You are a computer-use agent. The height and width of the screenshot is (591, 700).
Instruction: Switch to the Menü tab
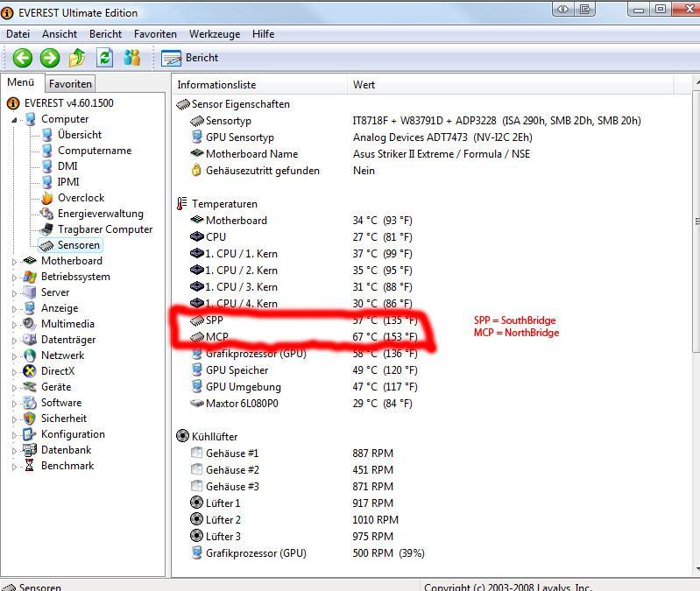click(20, 82)
